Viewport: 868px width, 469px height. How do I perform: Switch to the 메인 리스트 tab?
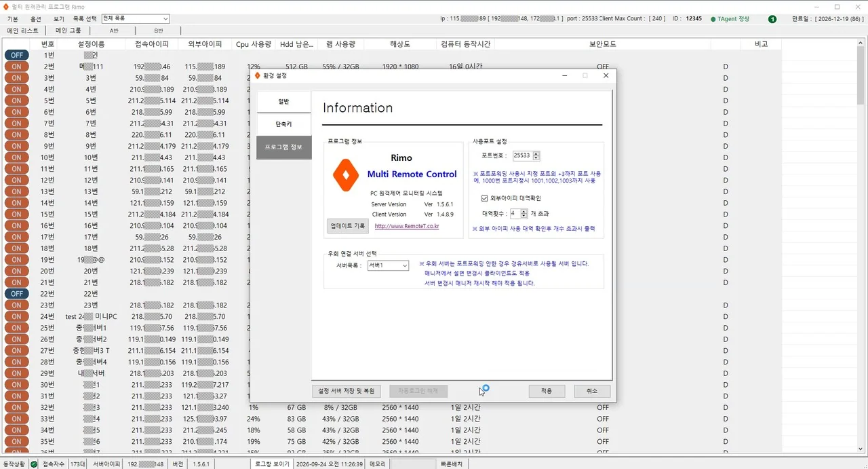click(x=22, y=31)
